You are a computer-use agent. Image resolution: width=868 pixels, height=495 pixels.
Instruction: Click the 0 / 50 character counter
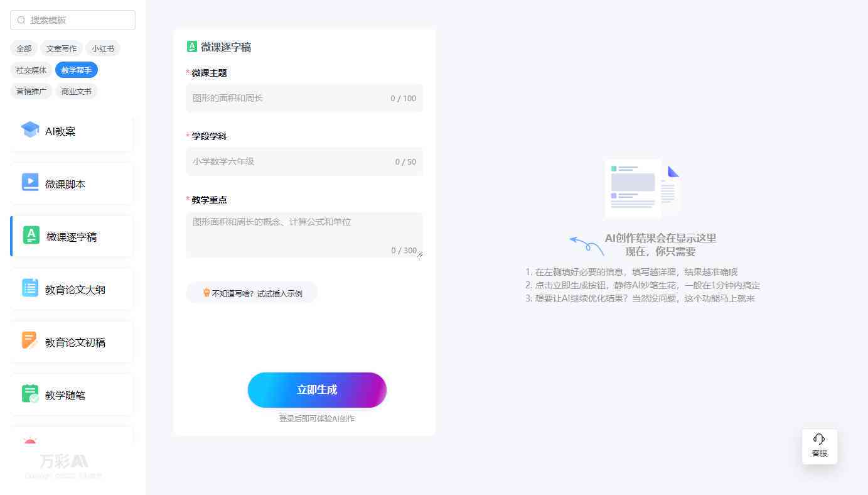(405, 162)
